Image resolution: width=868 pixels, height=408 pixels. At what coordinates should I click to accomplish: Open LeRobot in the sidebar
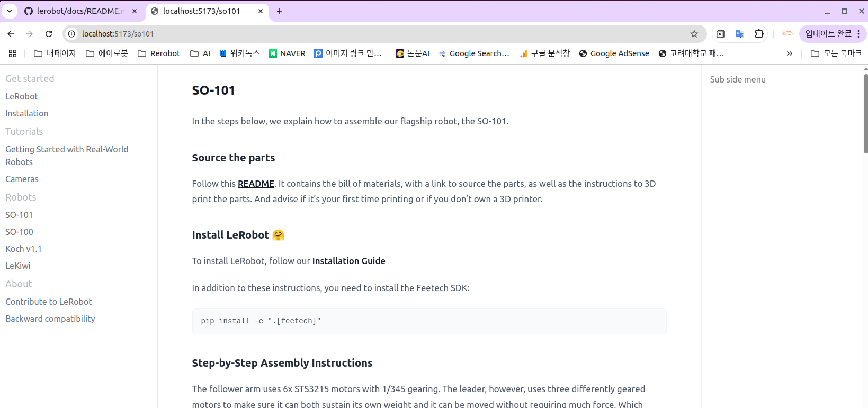coord(22,96)
